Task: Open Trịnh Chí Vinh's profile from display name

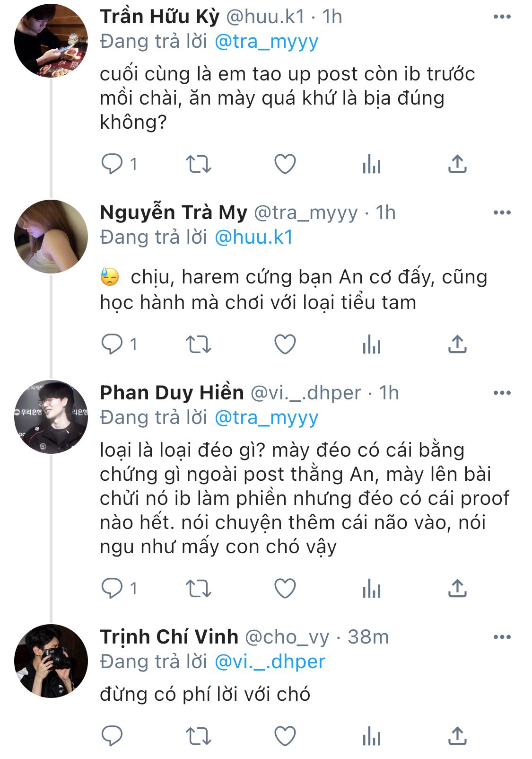Action: click(x=169, y=637)
